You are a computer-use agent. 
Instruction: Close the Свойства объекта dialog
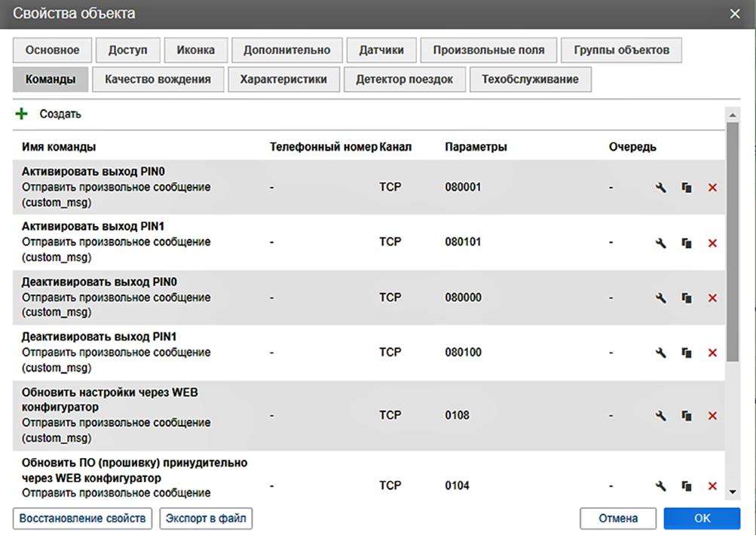(735, 14)
